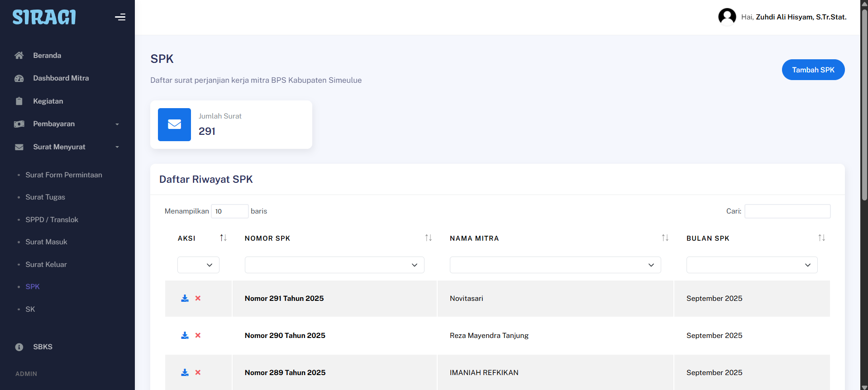Click the user profile avatar
This screenshot has height=390, width=868.
coord(727,17)
